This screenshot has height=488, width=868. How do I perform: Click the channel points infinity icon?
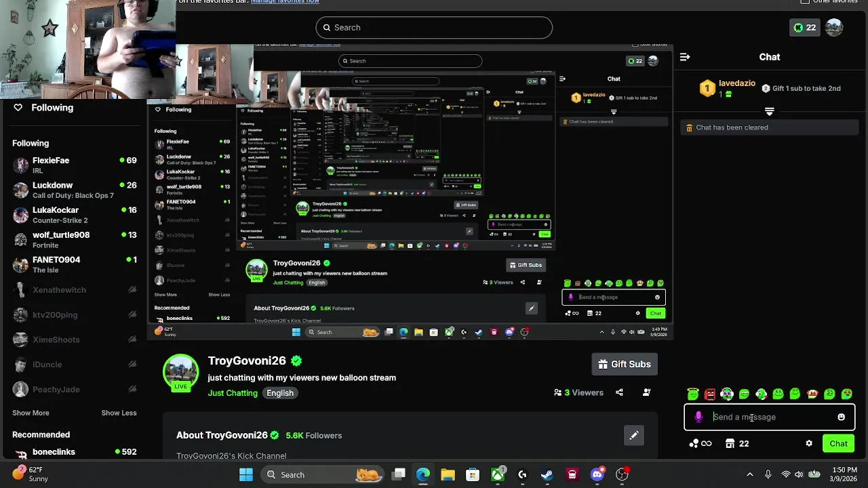coord(701,443)
